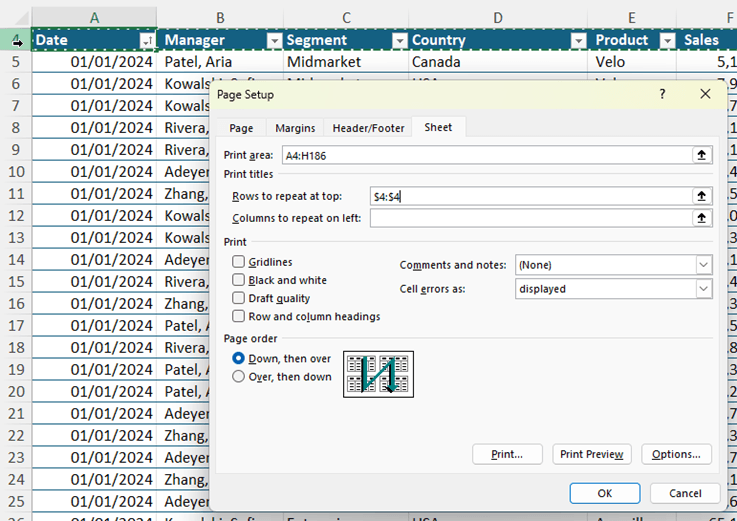Select column D header
The height and width of the screenshot is (521, 737).
click(498, 18)
